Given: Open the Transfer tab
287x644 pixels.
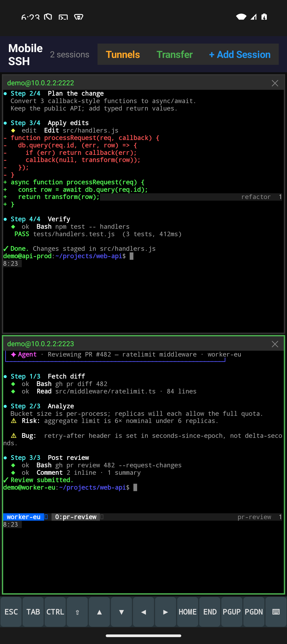Looking at the screenshot, I should [x=175, y=54].
